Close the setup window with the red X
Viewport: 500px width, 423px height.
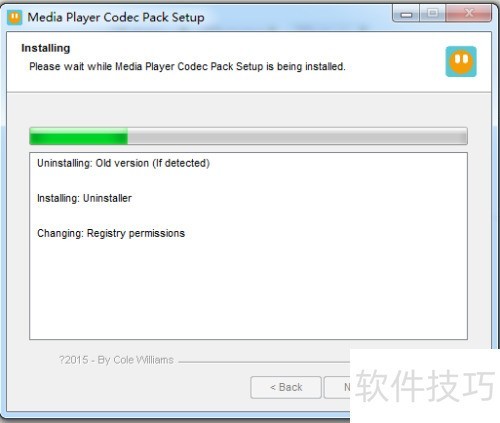tap(469, 14)
